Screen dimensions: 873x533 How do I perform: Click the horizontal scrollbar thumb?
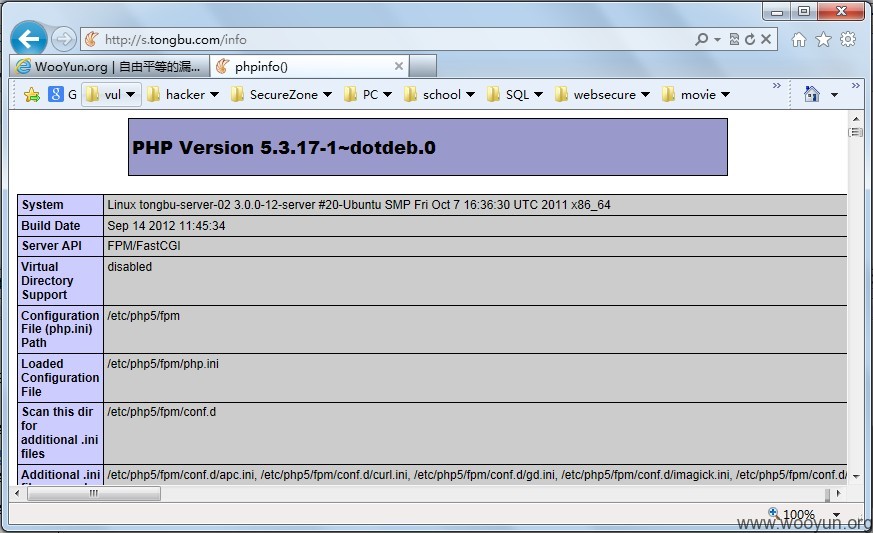click(94, 493)
